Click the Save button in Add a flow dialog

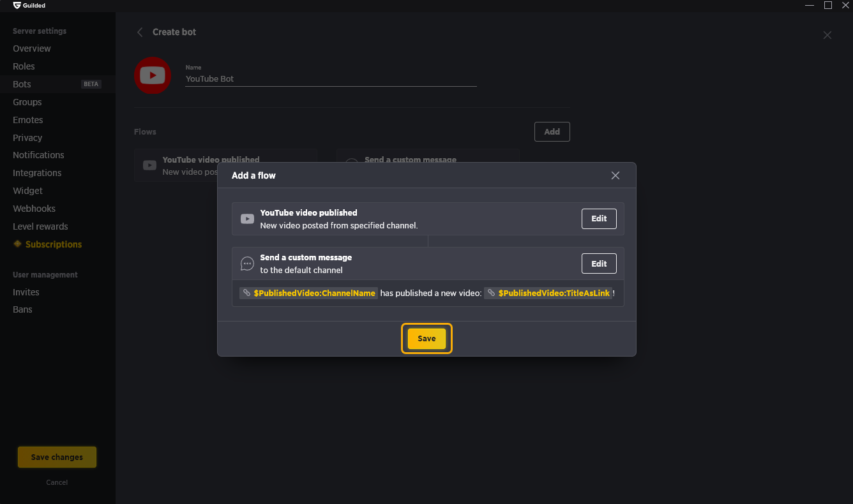coord(426,339)
